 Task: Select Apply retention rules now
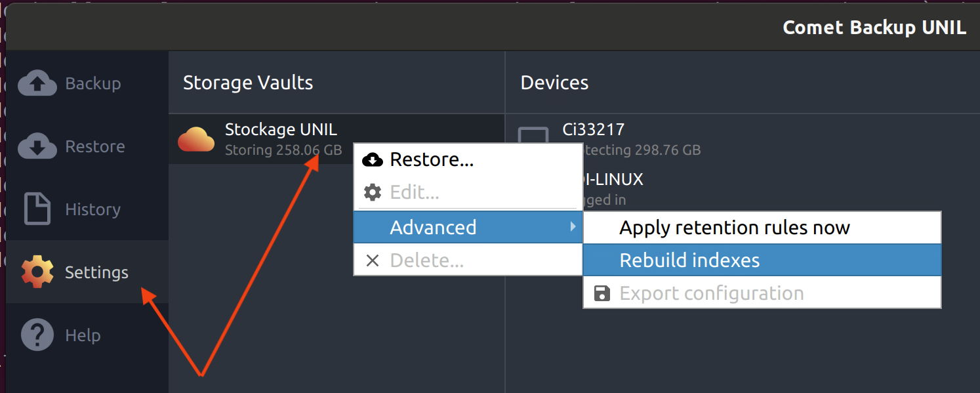734,228
